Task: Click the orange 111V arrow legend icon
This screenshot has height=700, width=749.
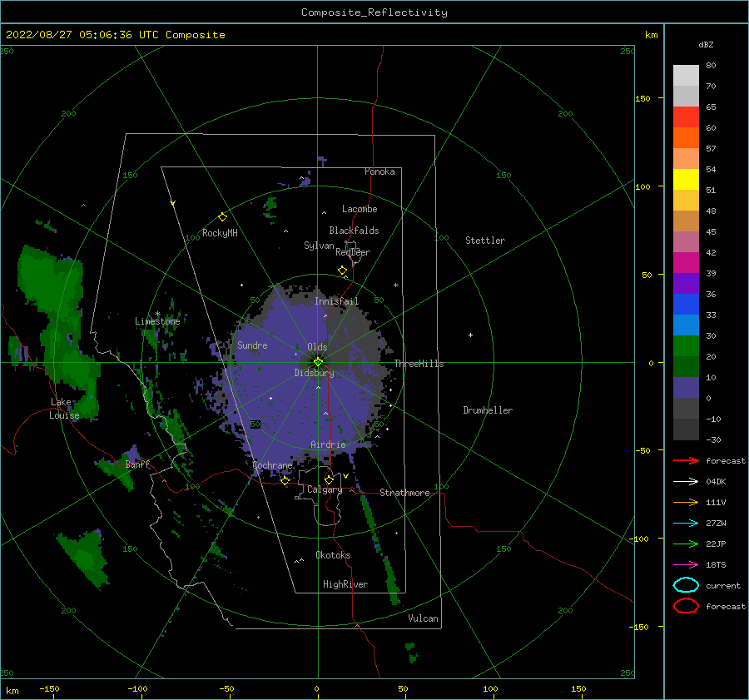Action: (686, 502)
